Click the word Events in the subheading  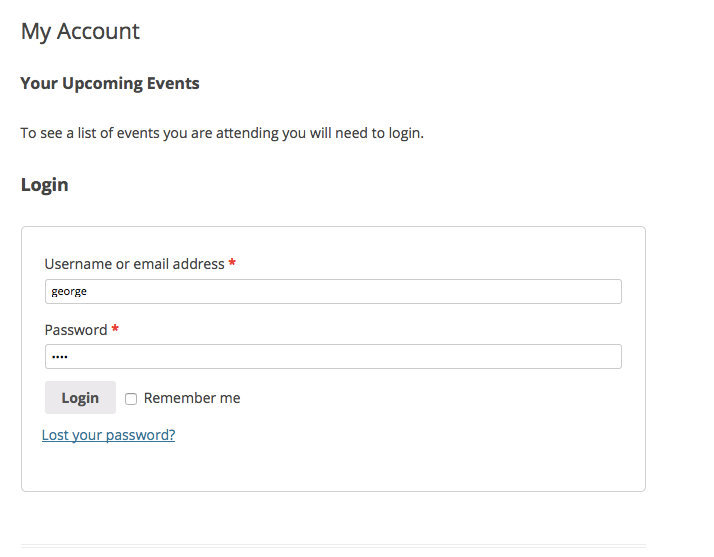[x=173, y=84]
